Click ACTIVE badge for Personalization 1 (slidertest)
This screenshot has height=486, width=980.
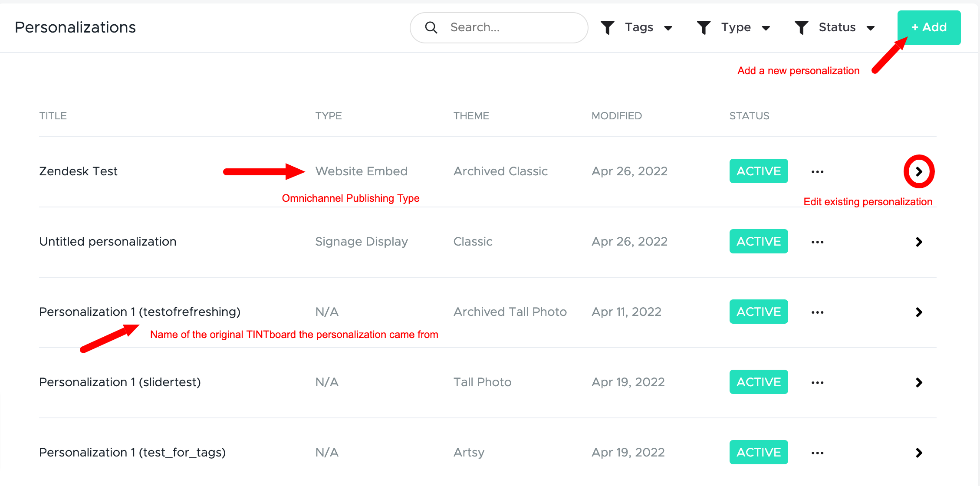click(x=759, y=382)
